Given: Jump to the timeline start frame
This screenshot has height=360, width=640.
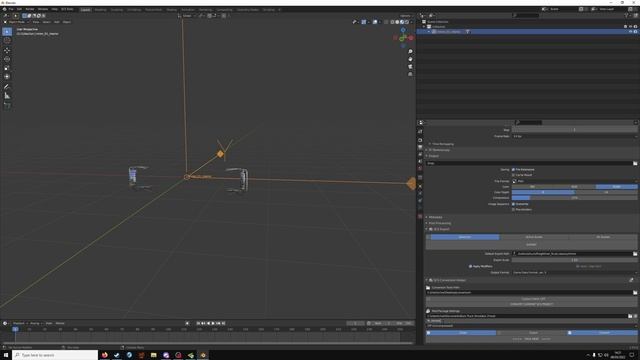Looking at the screenshot, I should click(198, 323).
